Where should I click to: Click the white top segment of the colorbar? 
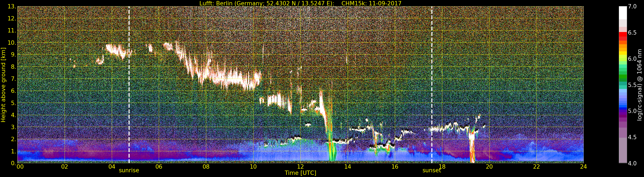pos(623,13)
